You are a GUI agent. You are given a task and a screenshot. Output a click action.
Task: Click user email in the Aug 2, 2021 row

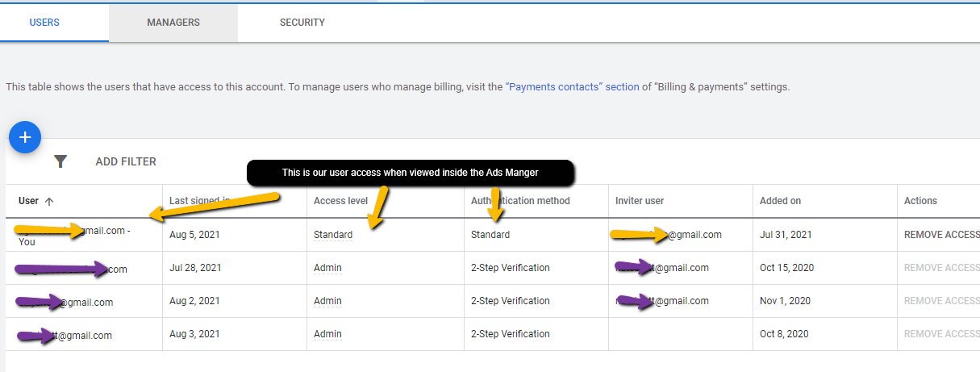(x=65, y=302)
